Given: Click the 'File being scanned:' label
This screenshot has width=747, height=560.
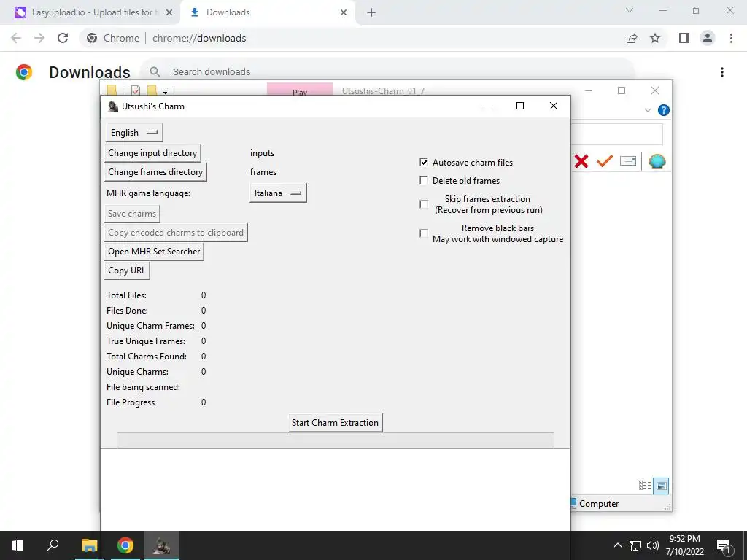Looking at the screenshot, I should (143, 387).
